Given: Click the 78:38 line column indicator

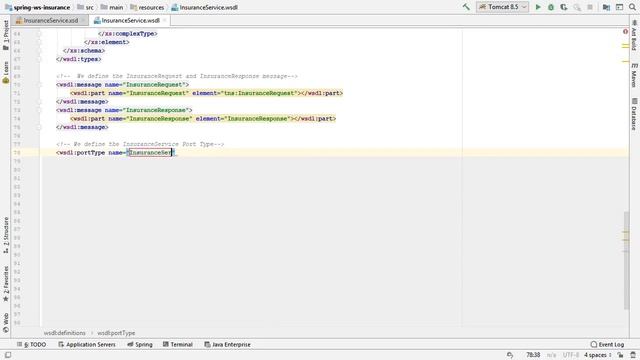Looking at the screenshot, I should pyautogui.click(x=533, y=355).
